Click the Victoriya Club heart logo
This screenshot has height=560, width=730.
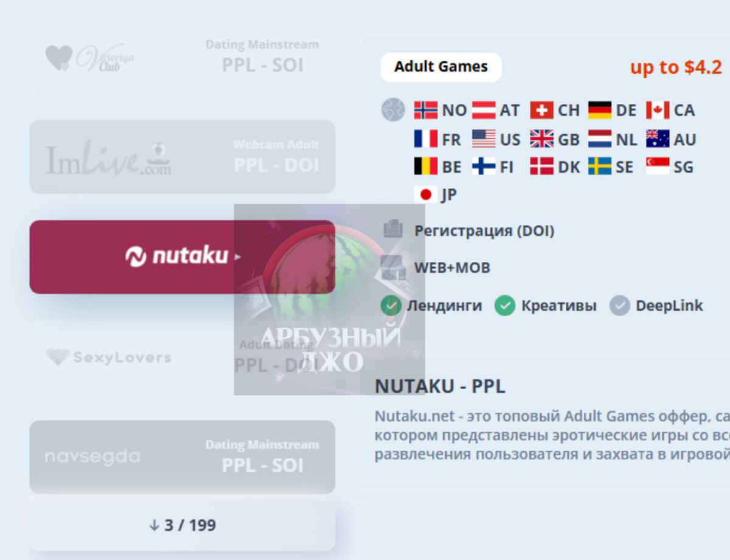[58, 57]
